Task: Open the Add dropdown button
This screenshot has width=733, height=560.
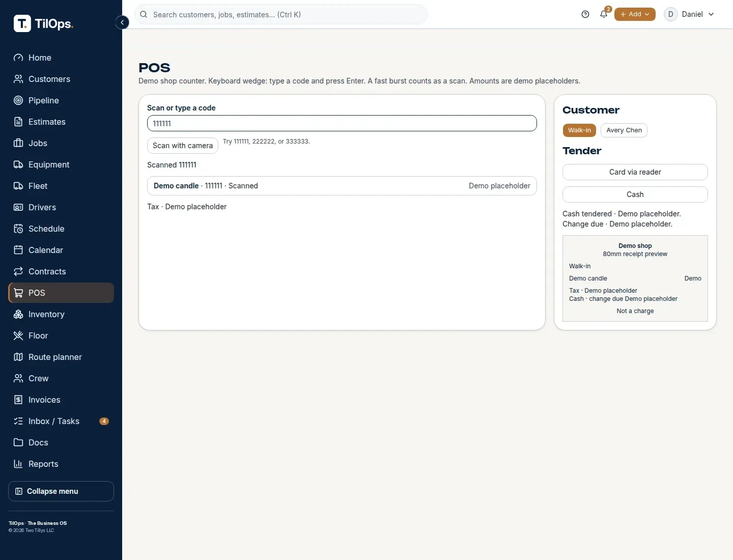Action: pyautogui.click(x=635, y=14)
